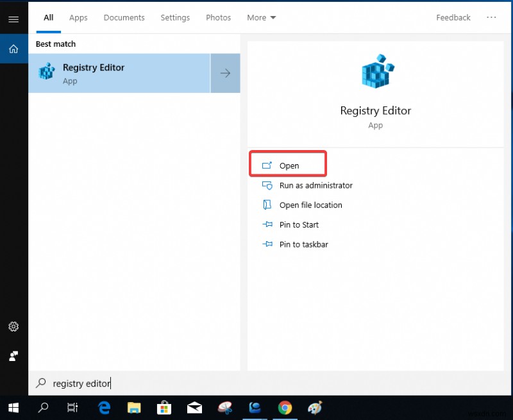Click the arrow next to Registry Editor result

[x=225, y=72]
